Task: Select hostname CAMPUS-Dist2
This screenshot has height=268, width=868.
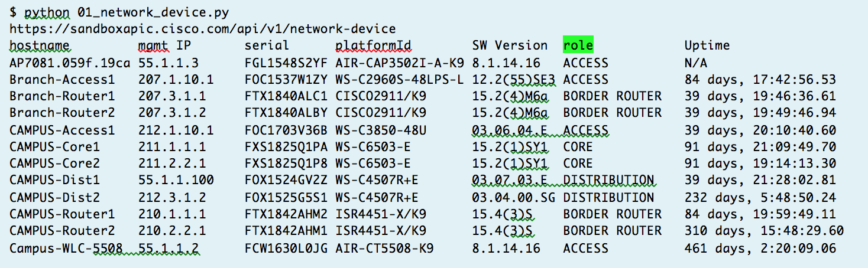Action: click(x=54, y=197)
